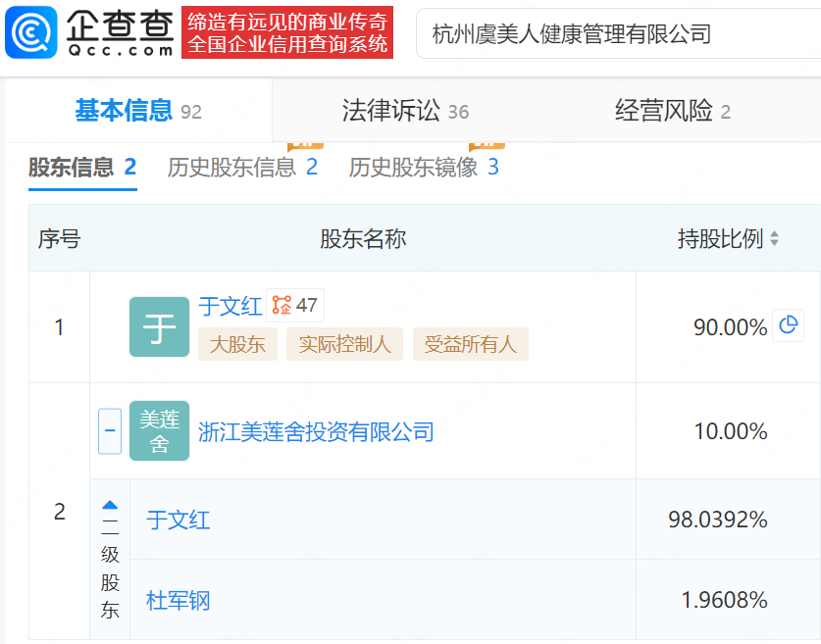Open pie chart icon beside 90.00% shareholding
The image size is (821, 644).
[x=789, y=324]
